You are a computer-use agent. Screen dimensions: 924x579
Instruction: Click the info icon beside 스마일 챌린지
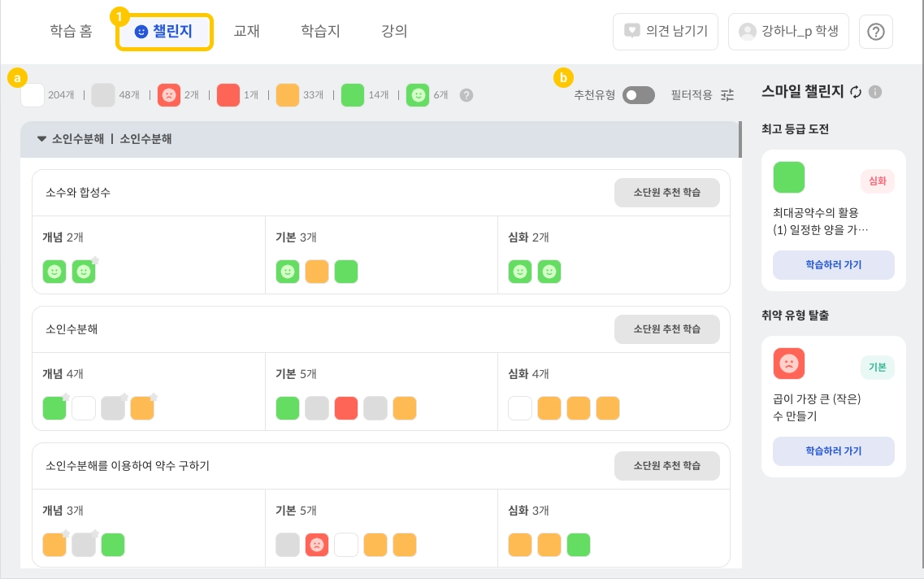(x=875, y=92)
